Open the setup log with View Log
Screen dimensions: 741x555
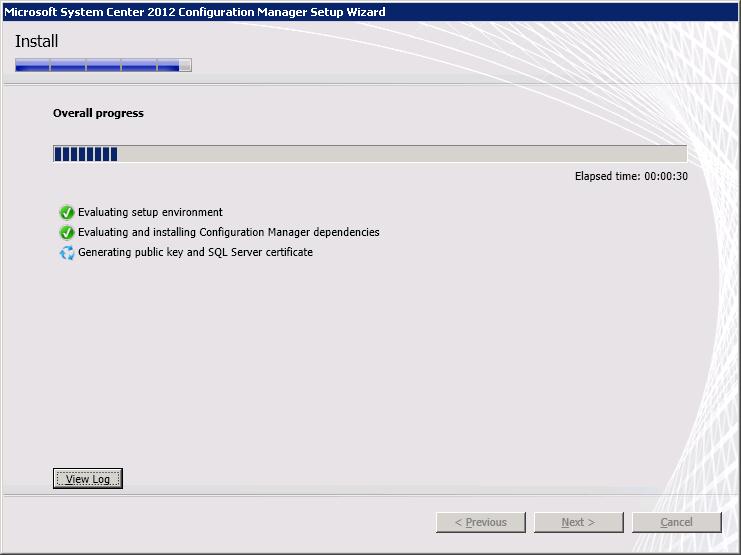[x=87, y=479]
